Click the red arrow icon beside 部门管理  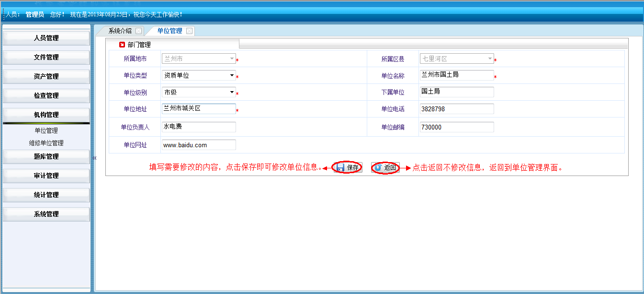122,45
